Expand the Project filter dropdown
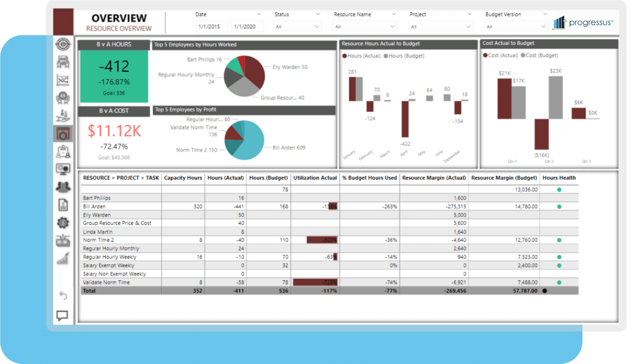Image resolution: width=632 pixels, height=364 pixels. (x=441, y=27)
